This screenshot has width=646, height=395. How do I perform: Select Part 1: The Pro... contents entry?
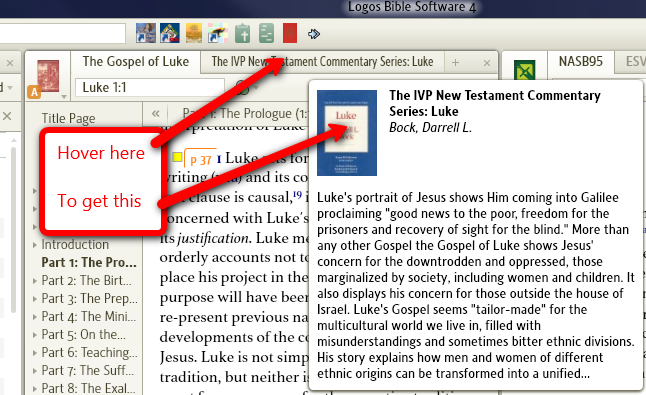(x=89, y=263)
